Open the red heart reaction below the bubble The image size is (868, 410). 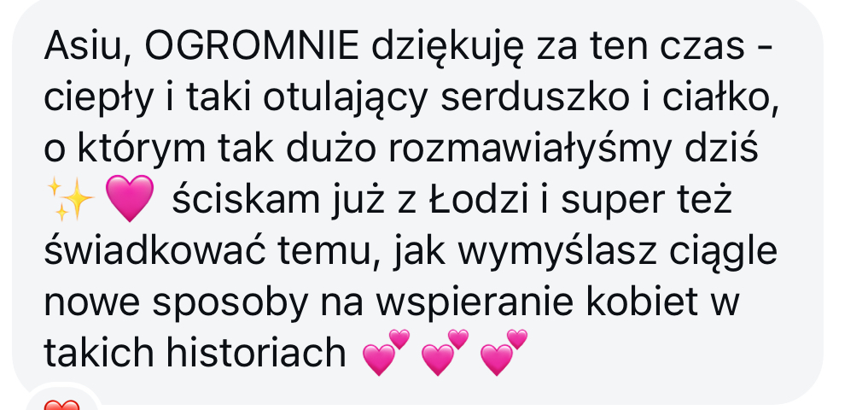point(61,405)
